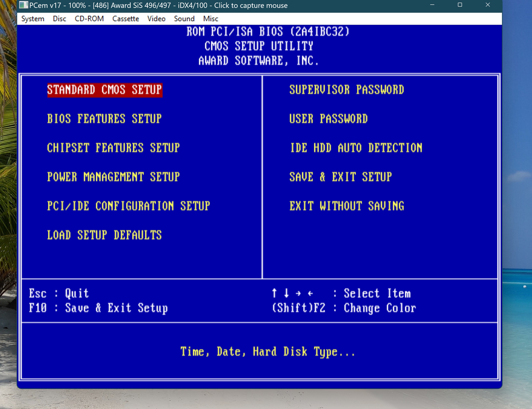This screenshot has width=532, height=409.
Task: Open the Cassette menu
Action: pos(126,19)
